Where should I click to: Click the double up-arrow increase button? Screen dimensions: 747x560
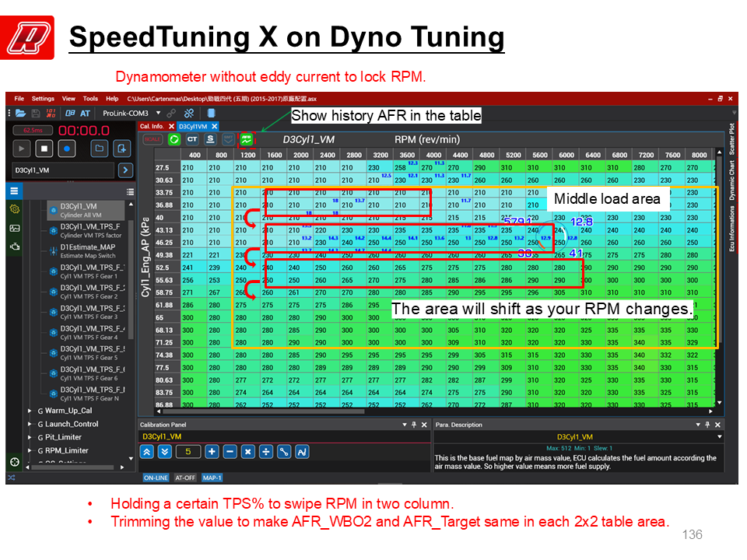pyautogui.click(x=147, y=451)
